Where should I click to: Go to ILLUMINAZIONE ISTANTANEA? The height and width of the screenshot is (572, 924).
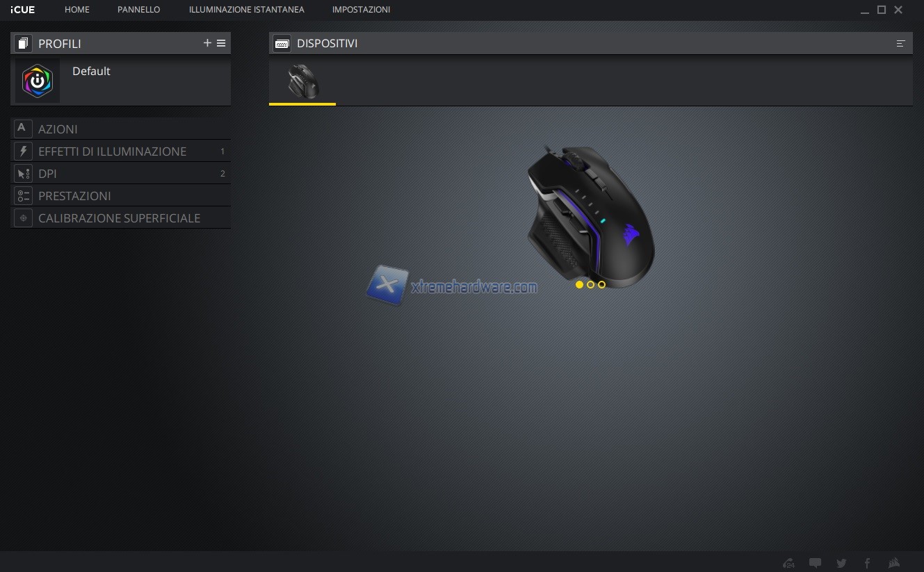[x=246, y=10]
